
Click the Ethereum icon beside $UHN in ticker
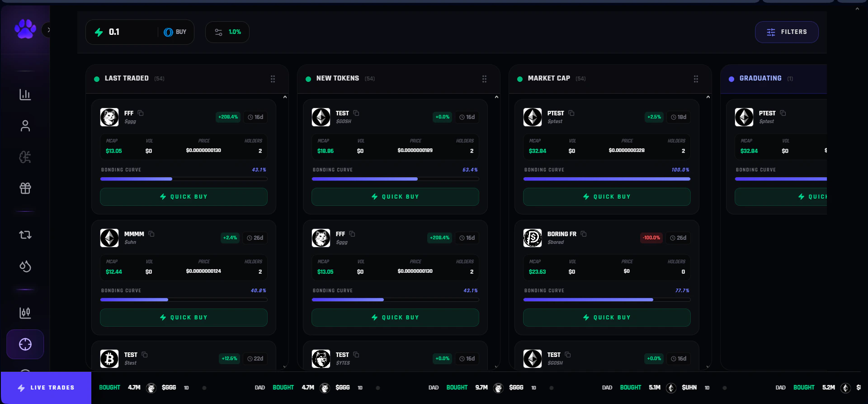[x=671, y=388]
